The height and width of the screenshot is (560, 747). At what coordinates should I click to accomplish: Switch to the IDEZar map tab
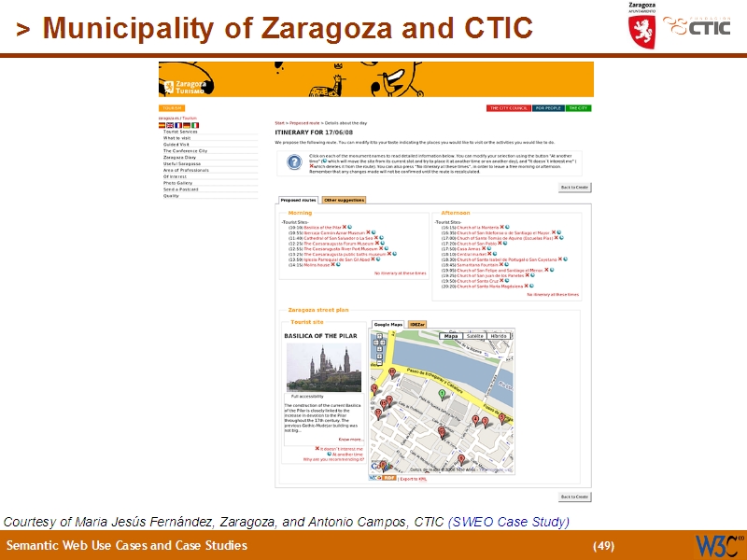[417, 322]
